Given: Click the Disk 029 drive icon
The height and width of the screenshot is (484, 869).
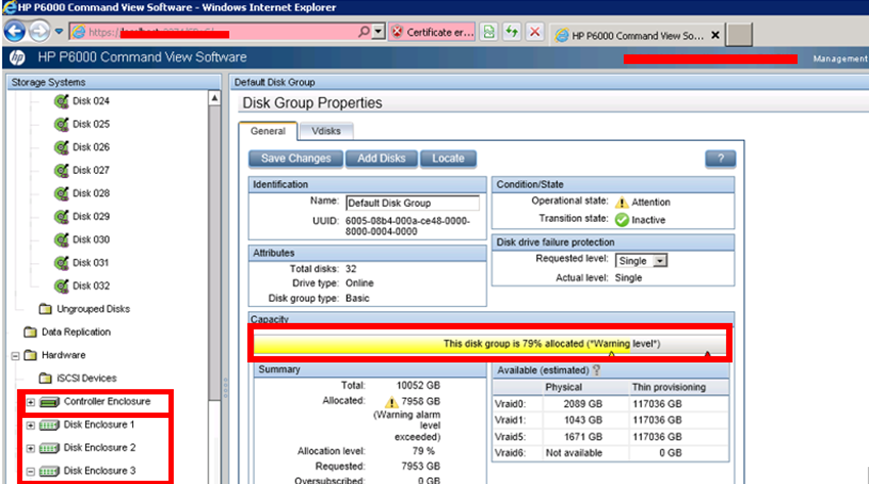Looking at the screenshot, I should click(61, 217).
